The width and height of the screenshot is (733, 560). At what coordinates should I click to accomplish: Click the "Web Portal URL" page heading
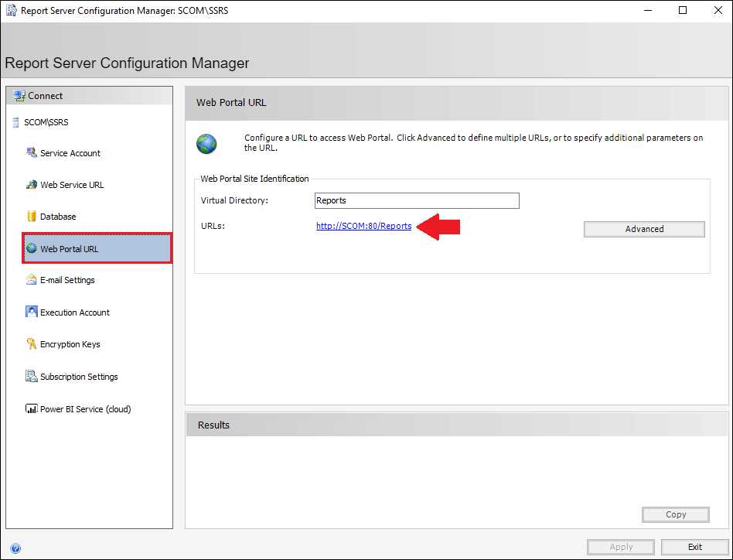pyautogui.click(x=231, y=103)
